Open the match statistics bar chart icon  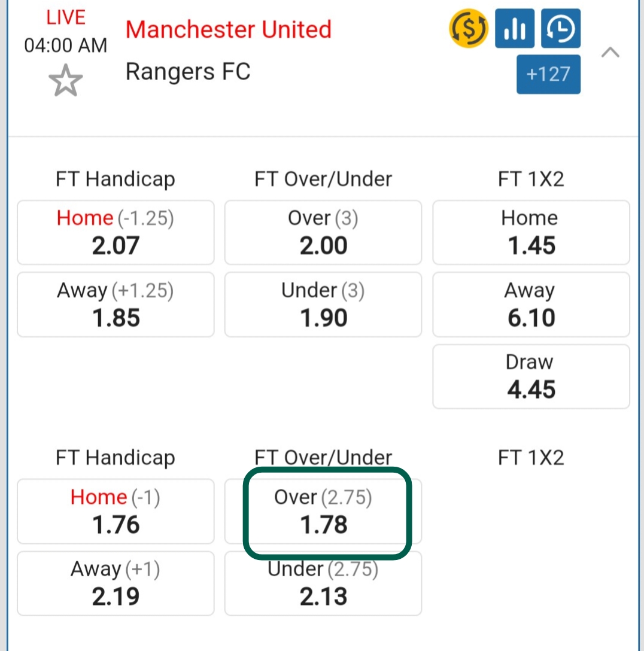514,28
